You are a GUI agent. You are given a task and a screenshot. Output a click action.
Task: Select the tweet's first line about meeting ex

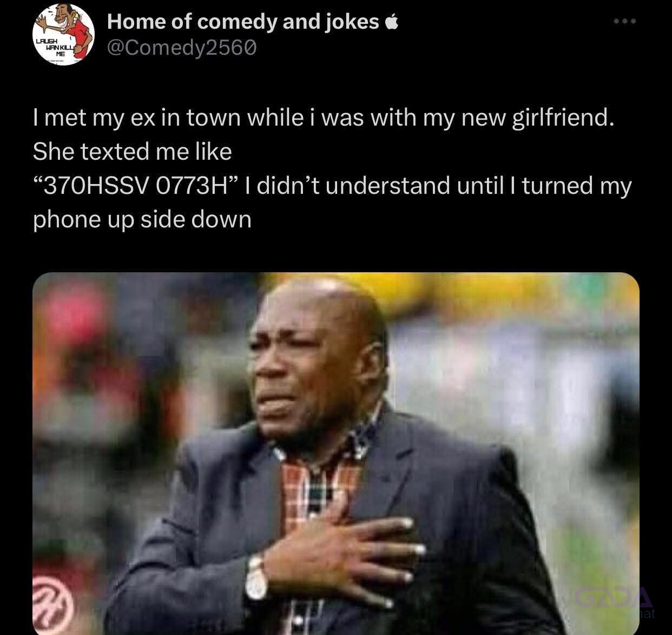coord(324,117)
